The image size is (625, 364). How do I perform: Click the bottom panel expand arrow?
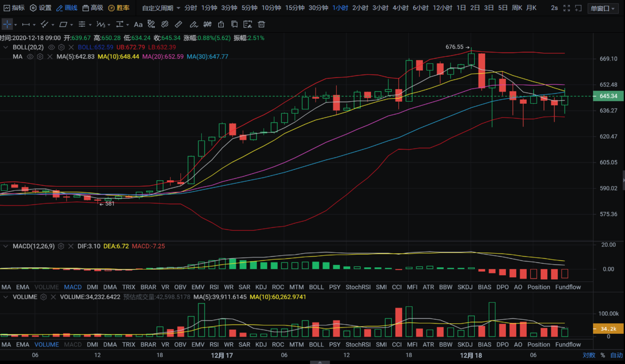(319, 361)
